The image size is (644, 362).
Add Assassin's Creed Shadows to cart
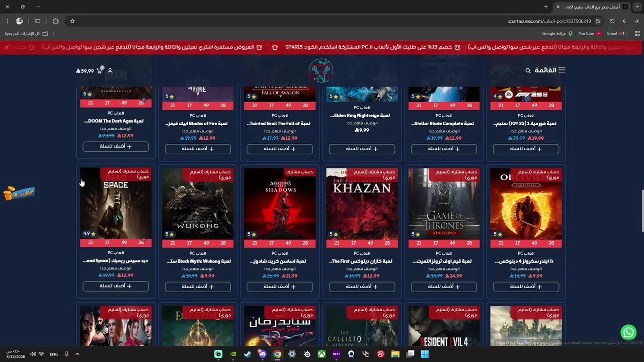(x=280, y=287)
